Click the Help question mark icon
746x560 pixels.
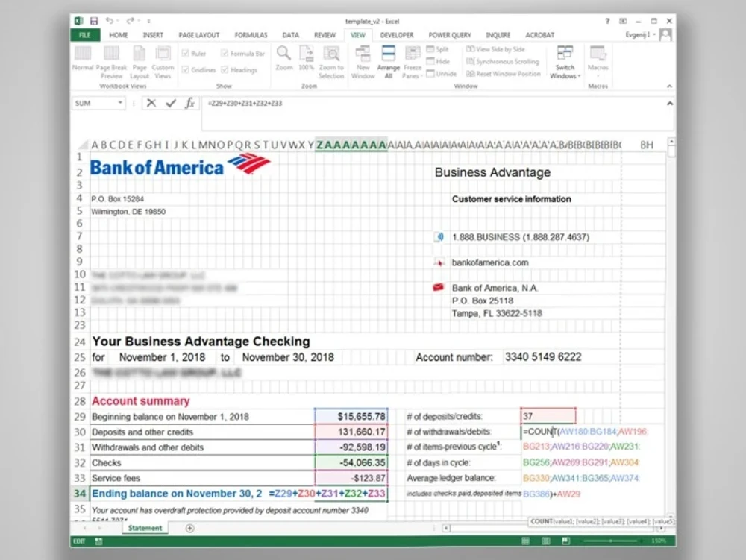pyautogui.click(x=607, y=22)
